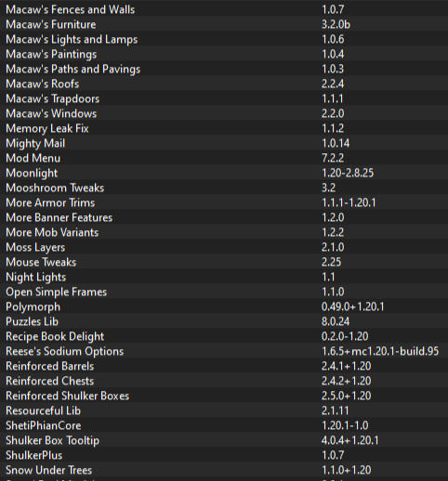Image resolution: width=448 pixels, height=481 pixels.
Task: Click the Moonlight version 1.20-2.8.25
Action: (348, 173)
